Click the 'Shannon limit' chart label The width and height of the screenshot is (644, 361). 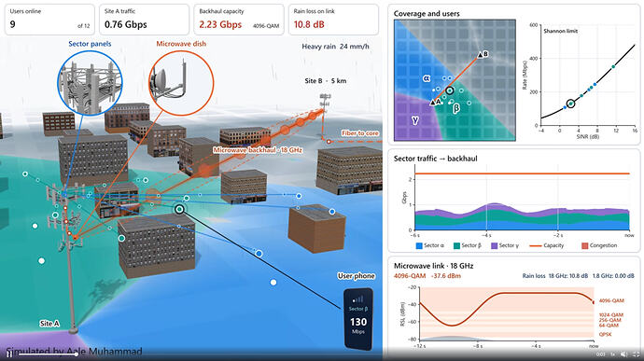point(561,31)
